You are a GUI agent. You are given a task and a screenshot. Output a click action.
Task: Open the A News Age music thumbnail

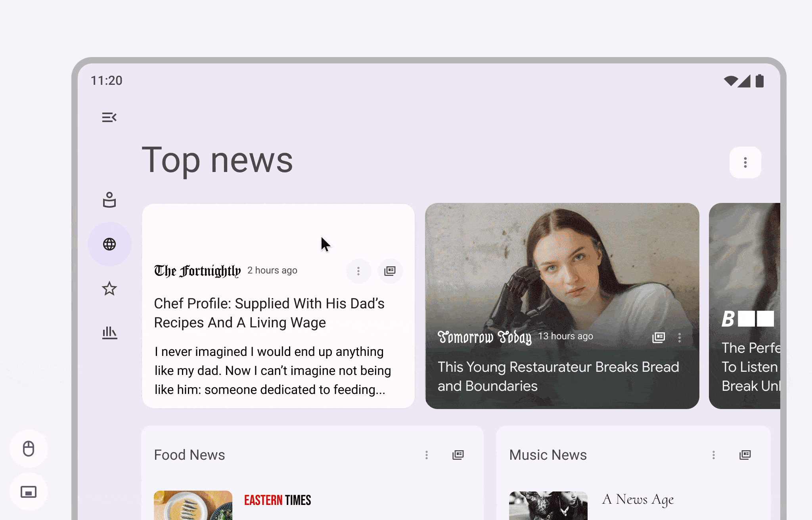pos(548,505)
